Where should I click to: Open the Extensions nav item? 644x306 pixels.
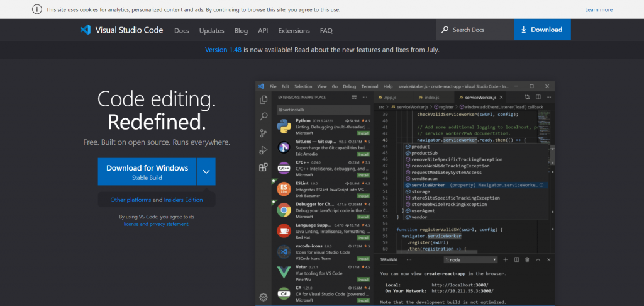[294, 30]
